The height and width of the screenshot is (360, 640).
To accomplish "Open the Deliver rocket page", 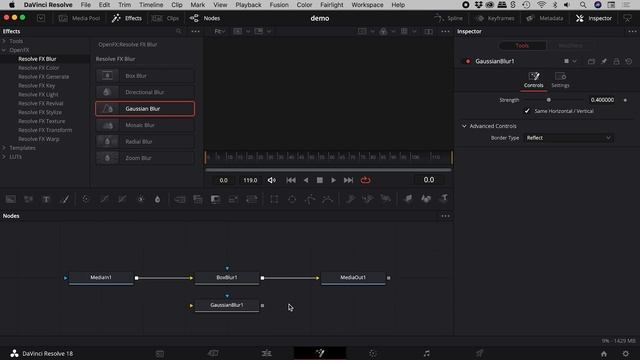I will (480, 353).
